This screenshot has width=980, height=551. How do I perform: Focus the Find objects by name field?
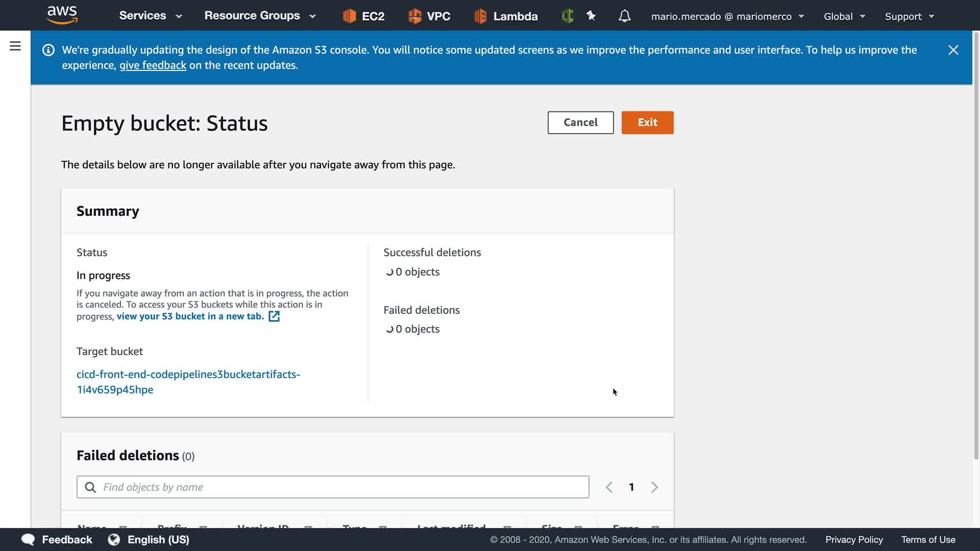coord(333,487)
